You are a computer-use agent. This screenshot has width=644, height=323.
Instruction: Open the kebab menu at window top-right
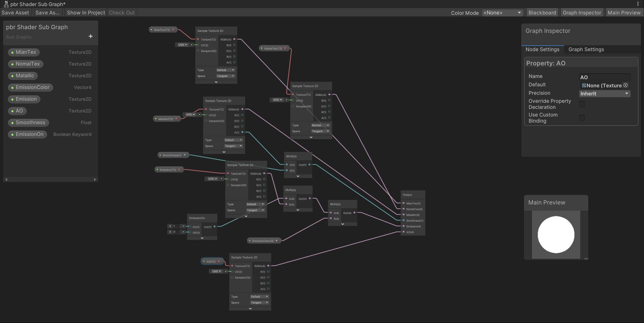(638, 4)
